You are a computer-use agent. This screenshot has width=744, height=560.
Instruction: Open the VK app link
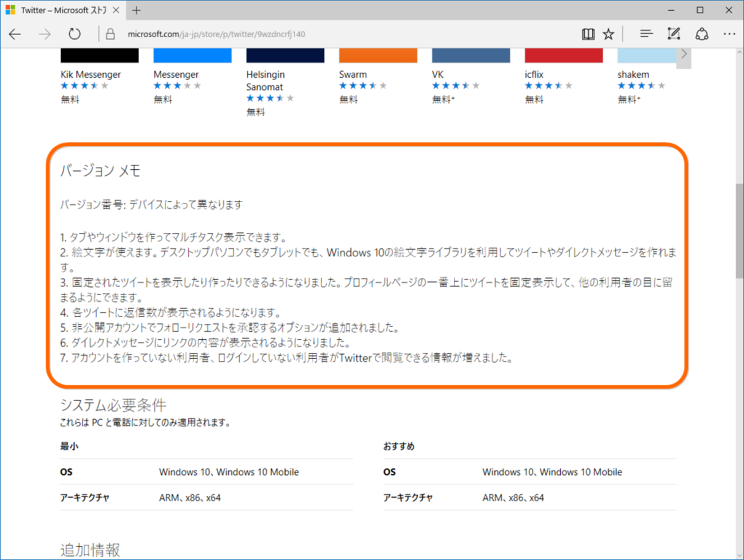[x=438, y=74]
